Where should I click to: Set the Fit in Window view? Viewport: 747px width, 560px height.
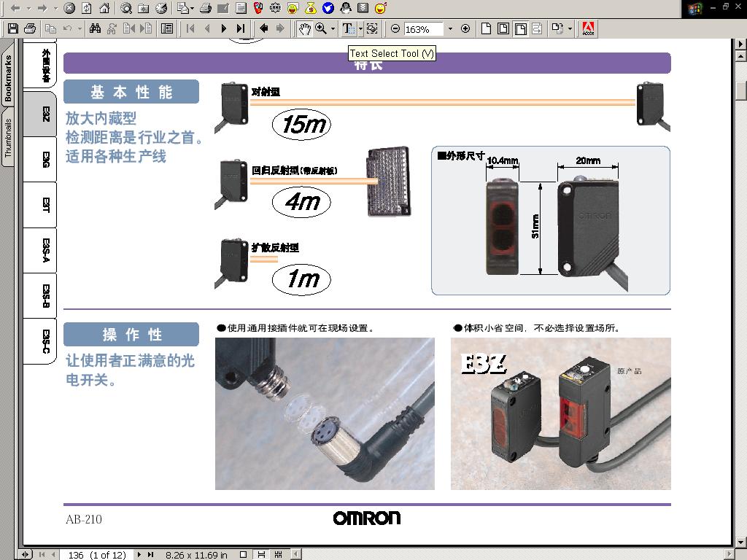click(503, 28)
